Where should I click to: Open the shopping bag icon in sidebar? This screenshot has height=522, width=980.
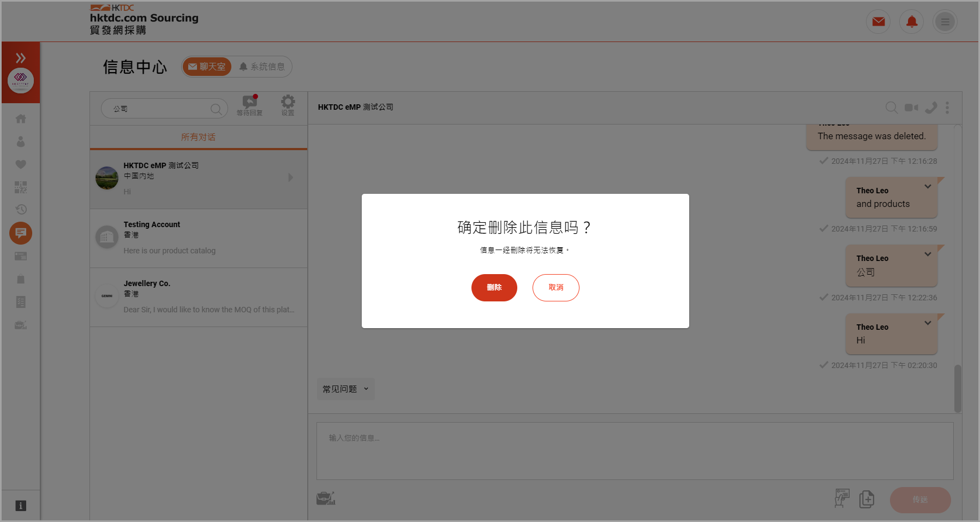[x=21, y=279]
